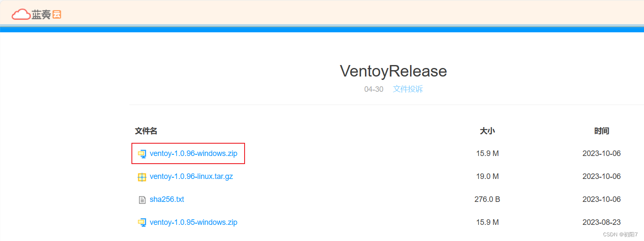
Task: Click the 大小 column header
Action: 487,131
